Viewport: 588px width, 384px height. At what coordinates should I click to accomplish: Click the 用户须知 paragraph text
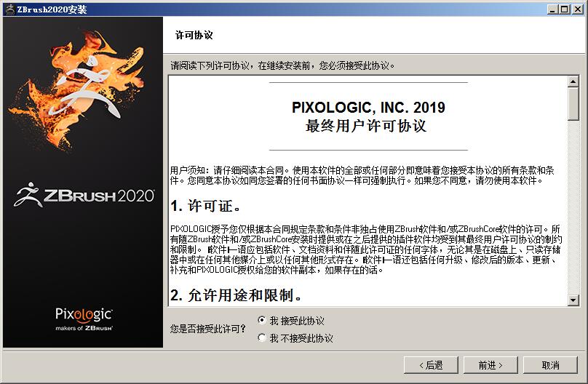pos(362,175)
